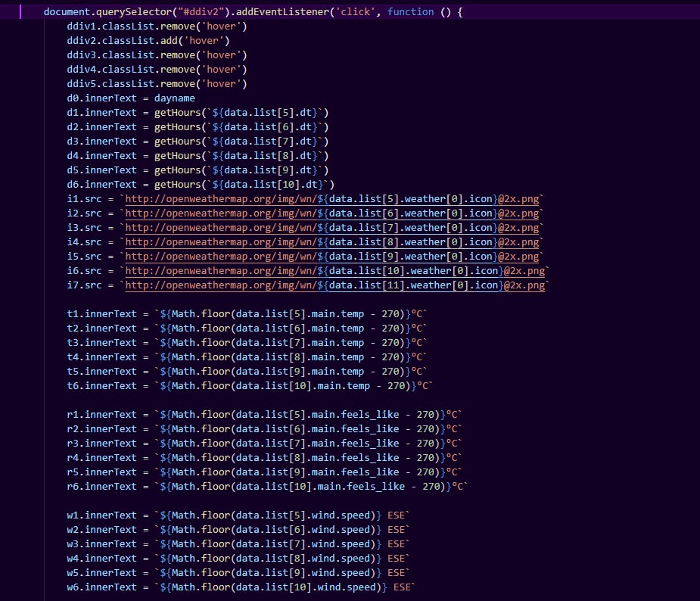Click the r4.innerText feels_like line
Viewport: 700px width, 601px height.
pos(264,458)
